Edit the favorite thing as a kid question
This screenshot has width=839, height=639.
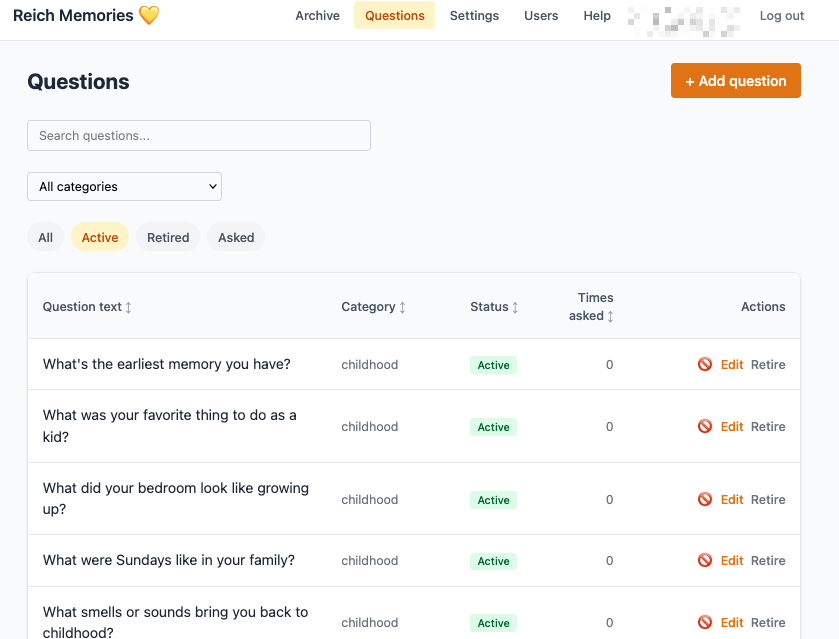pos(731,427)
